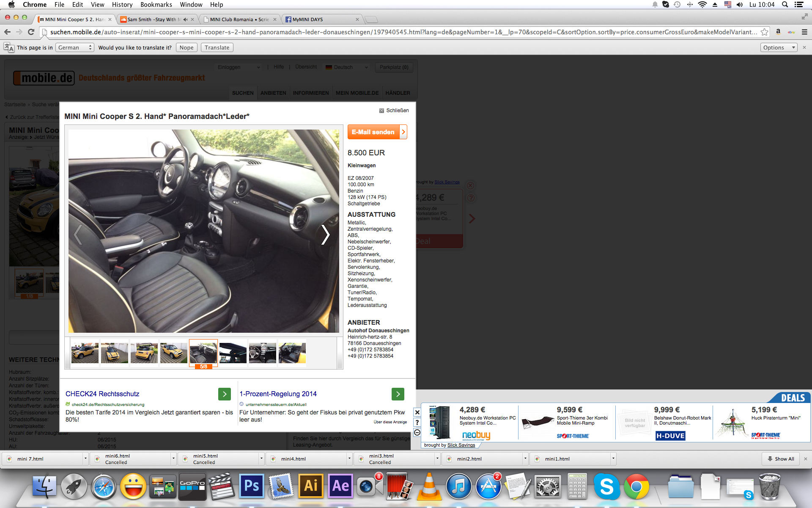Dismiss the Slick Savings deals bar

coord(417,412)
